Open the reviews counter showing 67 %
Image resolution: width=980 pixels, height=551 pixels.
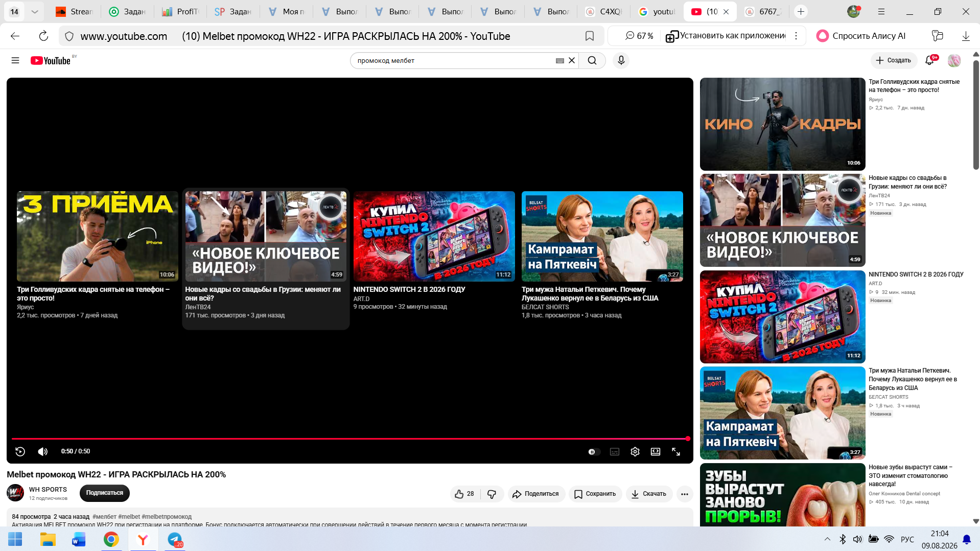[x=639, y=36]
